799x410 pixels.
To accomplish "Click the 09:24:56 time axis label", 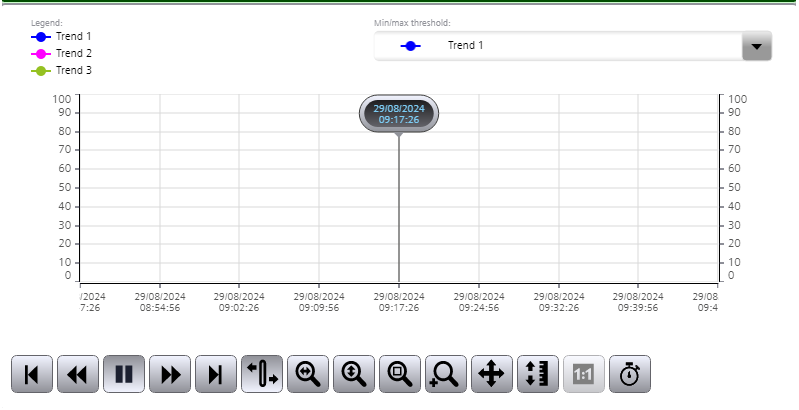I will pyautogui.click(x=479, y=302).
